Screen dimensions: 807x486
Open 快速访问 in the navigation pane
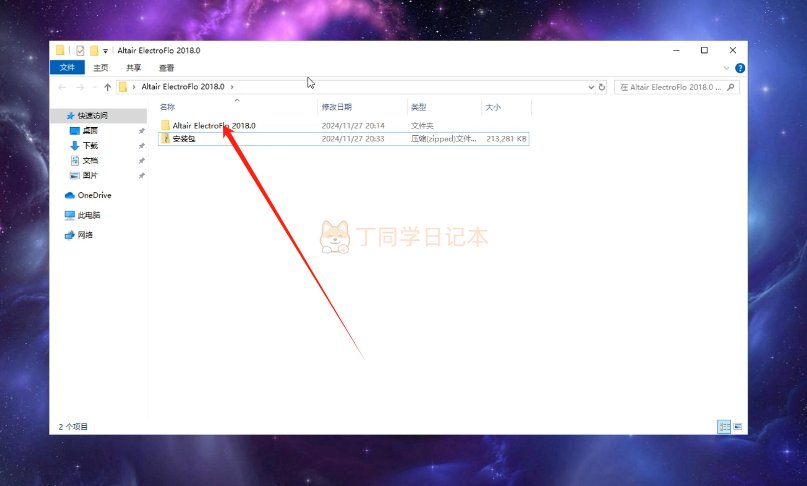pos(93,116)
